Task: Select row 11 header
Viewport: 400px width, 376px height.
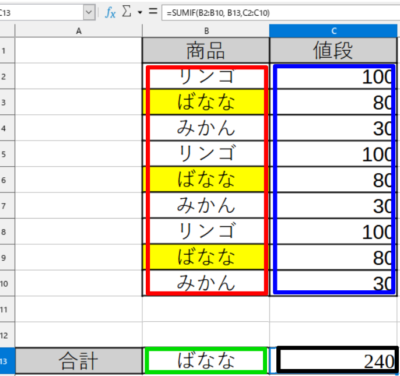Action: pyautogui.click(x=7, y=309)
